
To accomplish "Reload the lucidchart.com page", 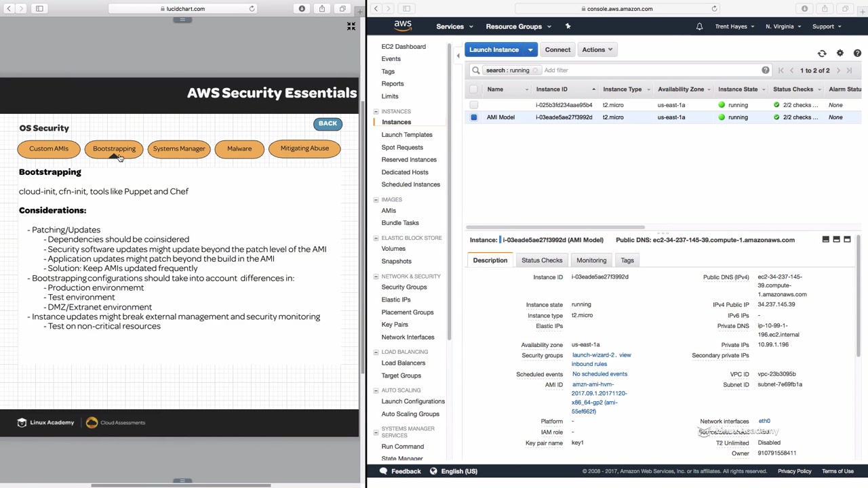I will click(x=252, y=9).
